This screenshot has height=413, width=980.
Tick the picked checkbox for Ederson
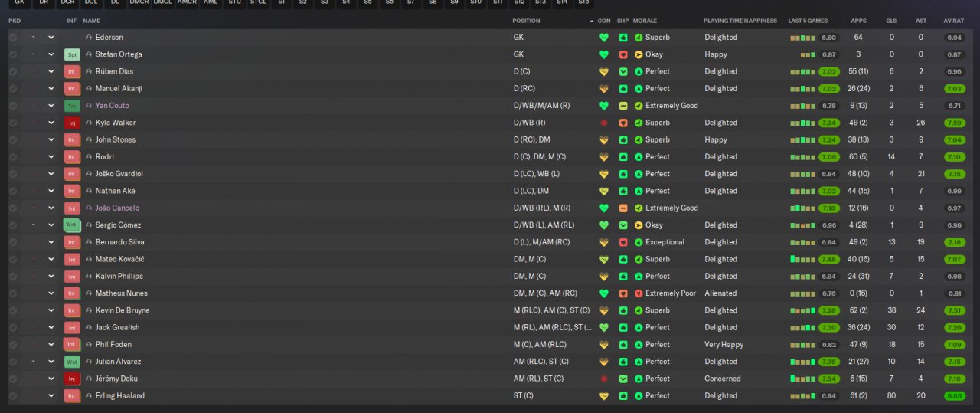click(13, 38)
